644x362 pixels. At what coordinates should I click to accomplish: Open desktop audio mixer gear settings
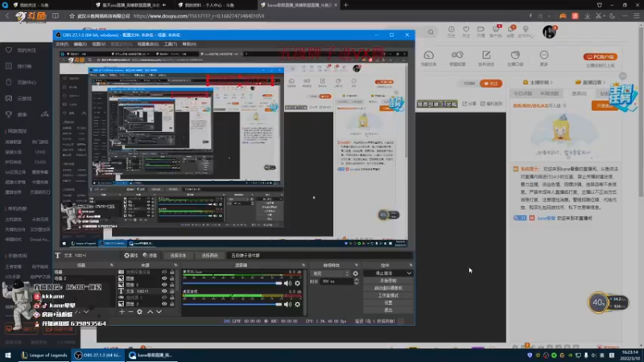(x=297, y=305)
